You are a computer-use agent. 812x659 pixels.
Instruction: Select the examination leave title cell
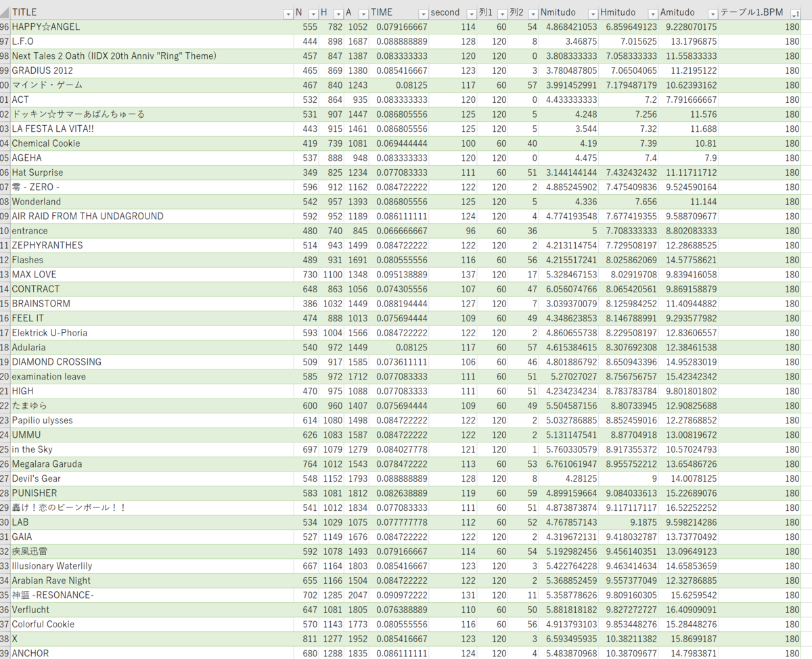(x=152, y=376)
